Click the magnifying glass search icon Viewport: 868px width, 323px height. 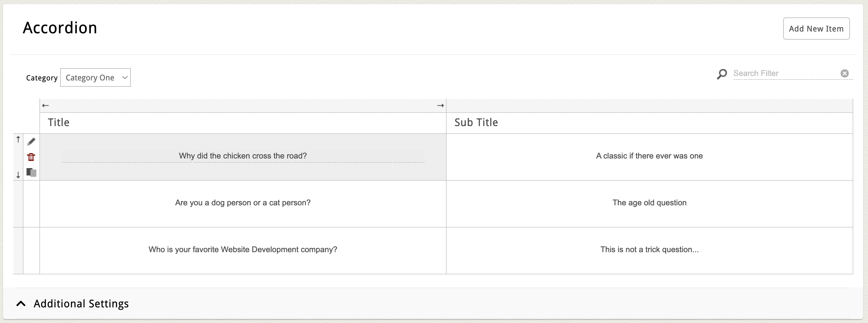[722, 74]
